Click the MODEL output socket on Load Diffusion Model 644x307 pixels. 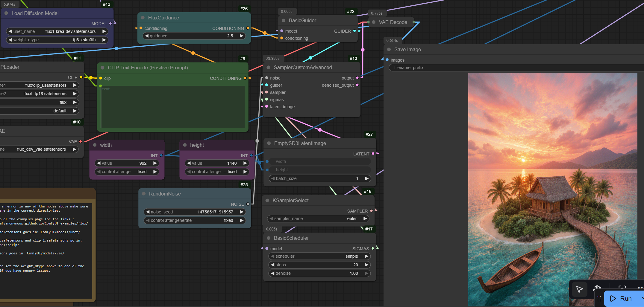[x=110, y=24]
